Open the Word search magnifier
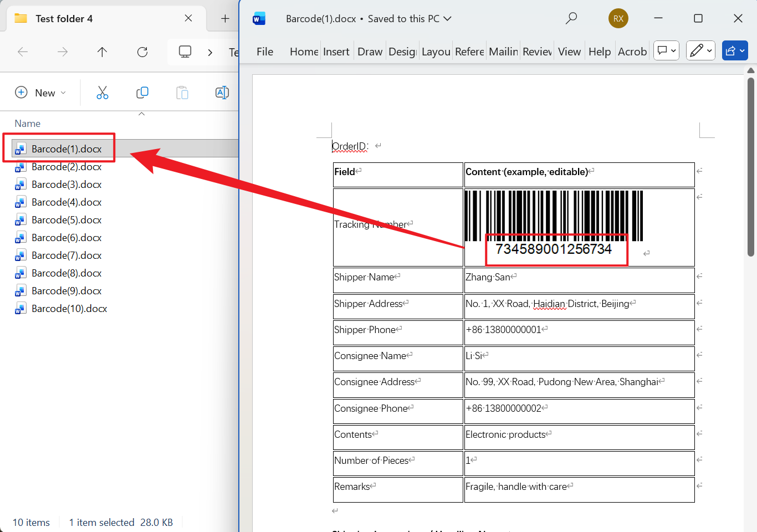The height and width of the screenshot is (532, 757). tap(571, 18)
